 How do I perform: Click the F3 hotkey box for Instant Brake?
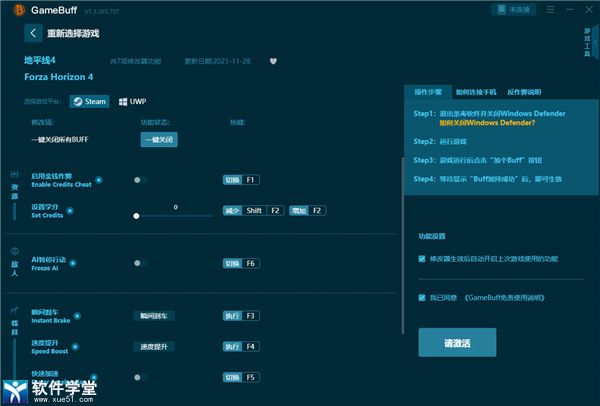pyautogui.click(x=241, y=316)
